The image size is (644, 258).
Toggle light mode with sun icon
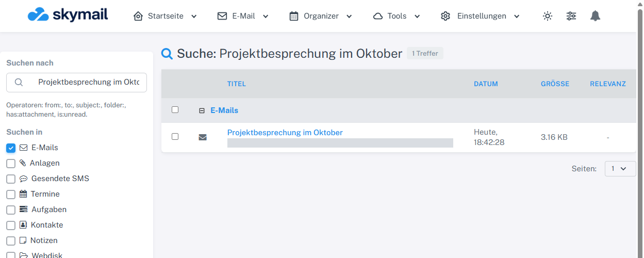[548, 16]
